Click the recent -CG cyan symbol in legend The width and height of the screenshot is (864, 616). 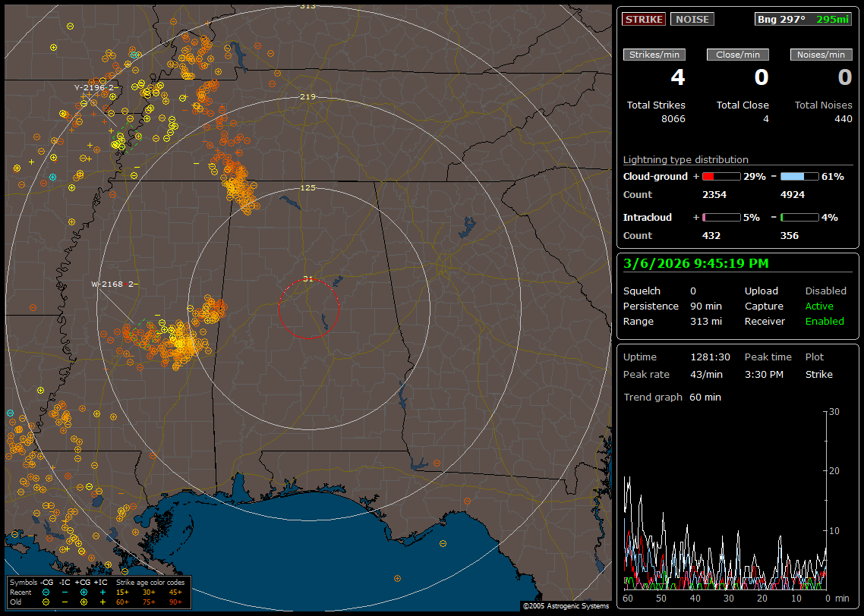46,592
